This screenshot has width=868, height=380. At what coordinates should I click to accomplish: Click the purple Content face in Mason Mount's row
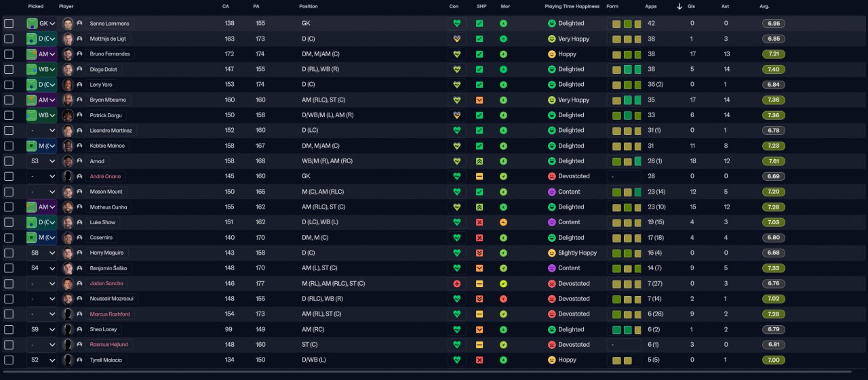pyautogui.click(x=552, y=192)
